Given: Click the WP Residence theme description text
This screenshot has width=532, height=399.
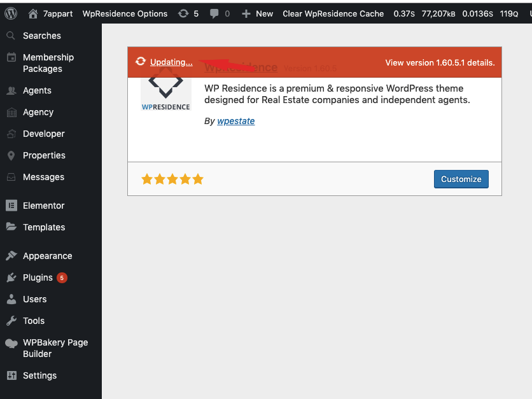Looking at the screenshot, I should [x=337, y=94].
